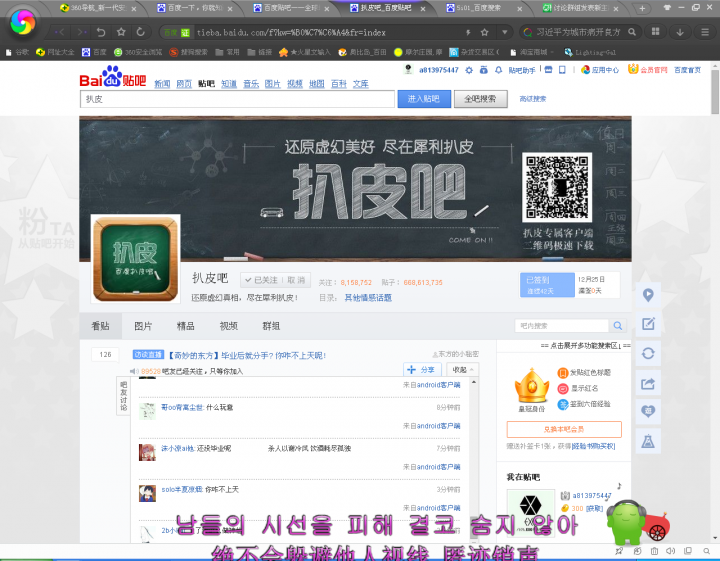Click the 已签到 sign-in button

pos(547,285)
